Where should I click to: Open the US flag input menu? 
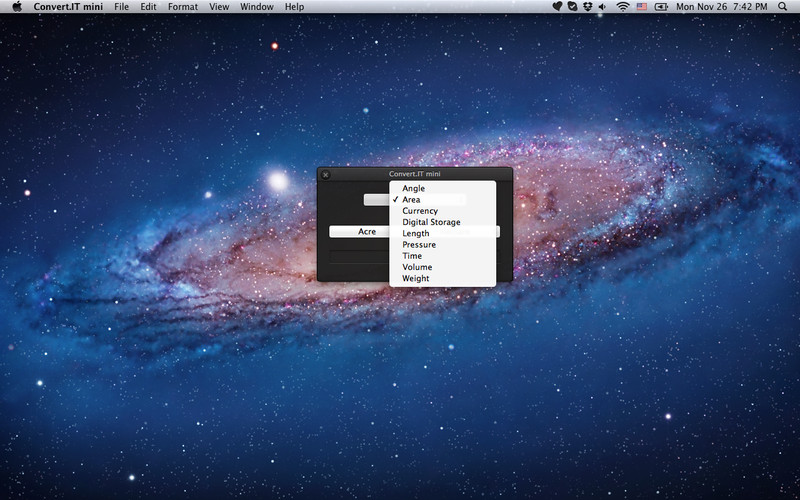pyautogui.click(x=642, y=7)
